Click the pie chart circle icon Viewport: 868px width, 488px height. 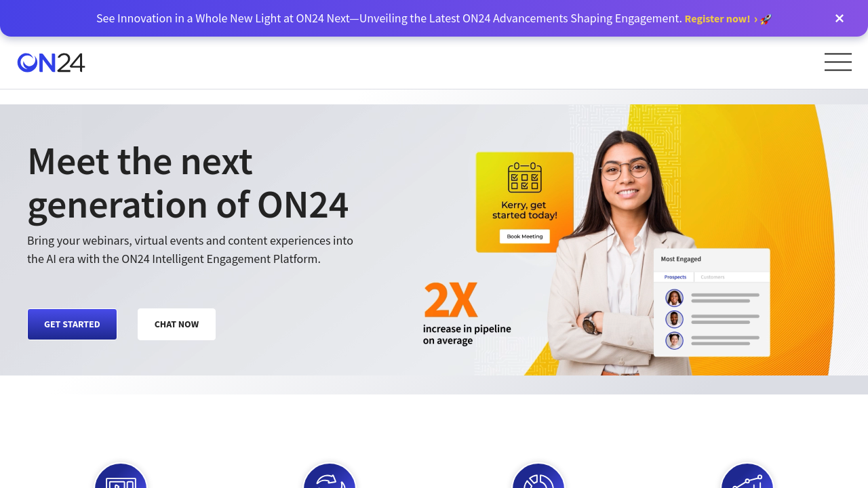point(538,476)
